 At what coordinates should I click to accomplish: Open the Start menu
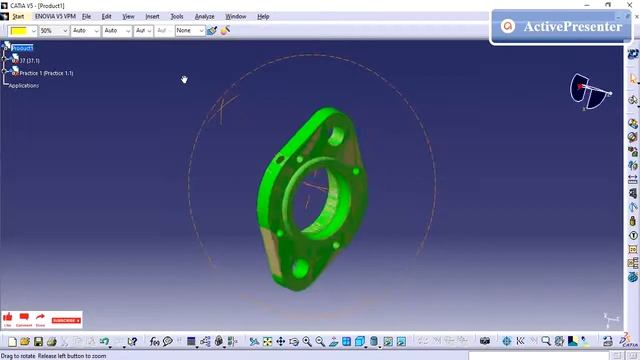(x=18, y=17)
